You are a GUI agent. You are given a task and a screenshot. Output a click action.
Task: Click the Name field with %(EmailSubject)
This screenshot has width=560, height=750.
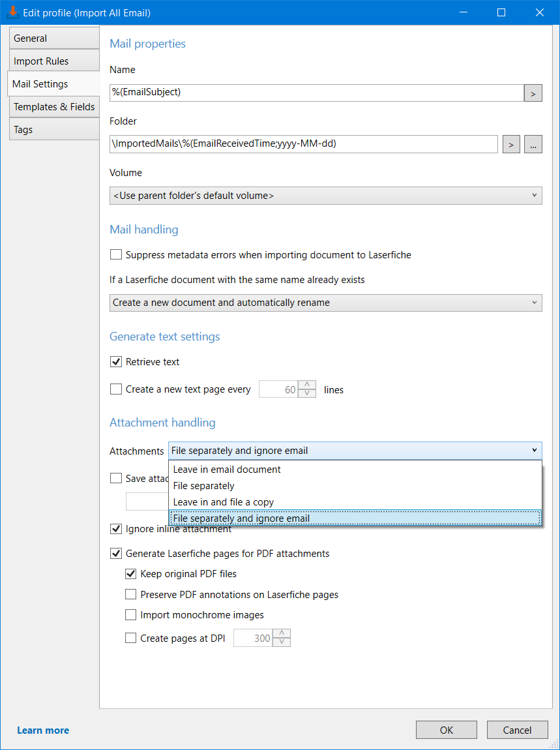coord(317,93)
